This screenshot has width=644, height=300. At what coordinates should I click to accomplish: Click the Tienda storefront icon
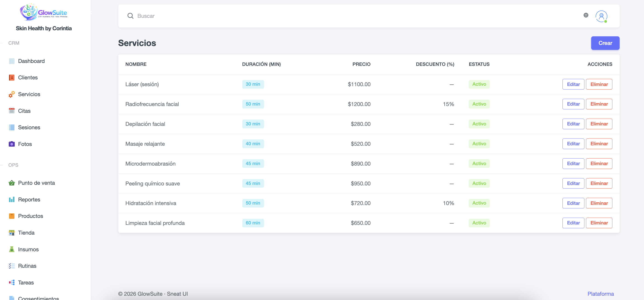(12, 233)
